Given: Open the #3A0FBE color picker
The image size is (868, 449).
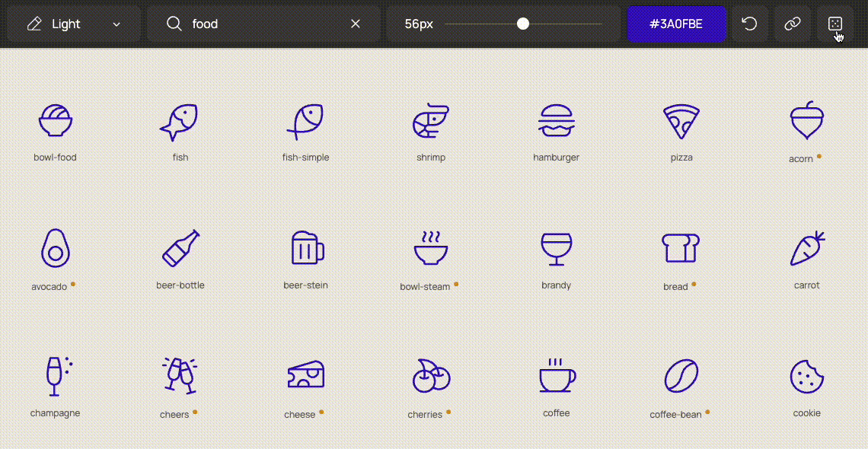Looking at the screenshot, I should coord(675,24).
